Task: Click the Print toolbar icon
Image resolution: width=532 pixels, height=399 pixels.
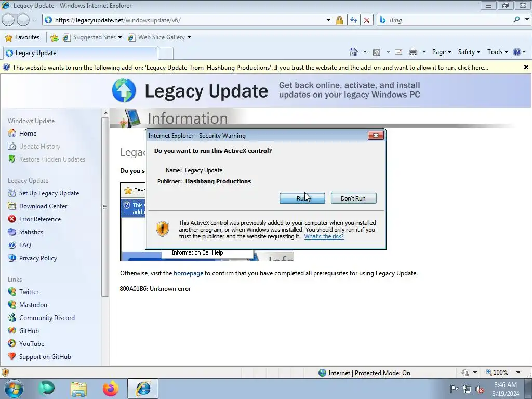Action: click(x=413, y=52)
